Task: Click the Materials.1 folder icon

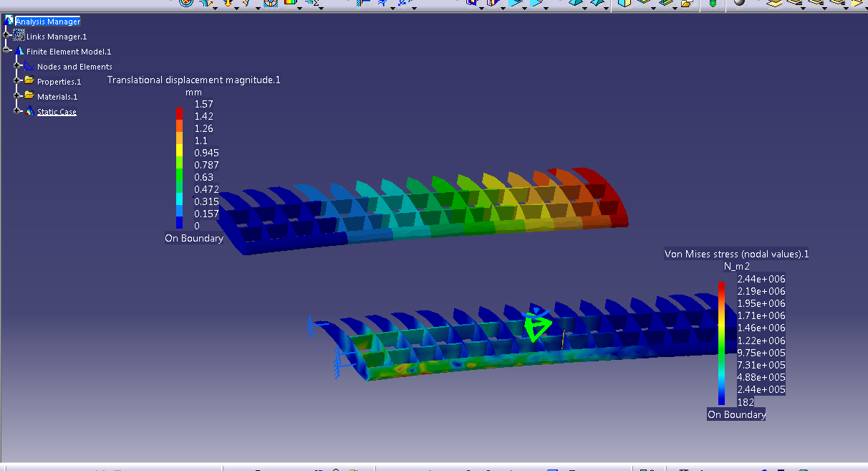Action: (29, 96)
